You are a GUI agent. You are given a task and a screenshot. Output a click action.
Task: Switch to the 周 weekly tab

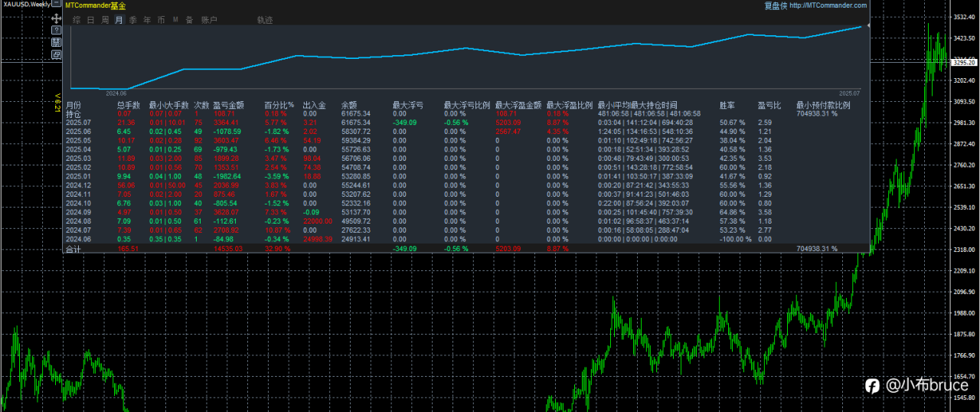(x=105, y=20)
